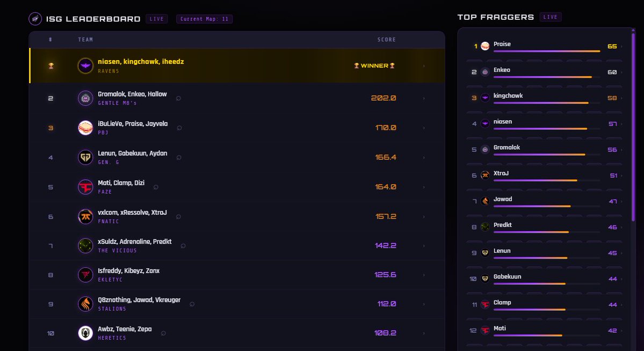Image resolution: width=644 pixels, height=351 pixels.
Task: Click the 202.0 score for Gentle M8's
Action: tap(383, 98)
